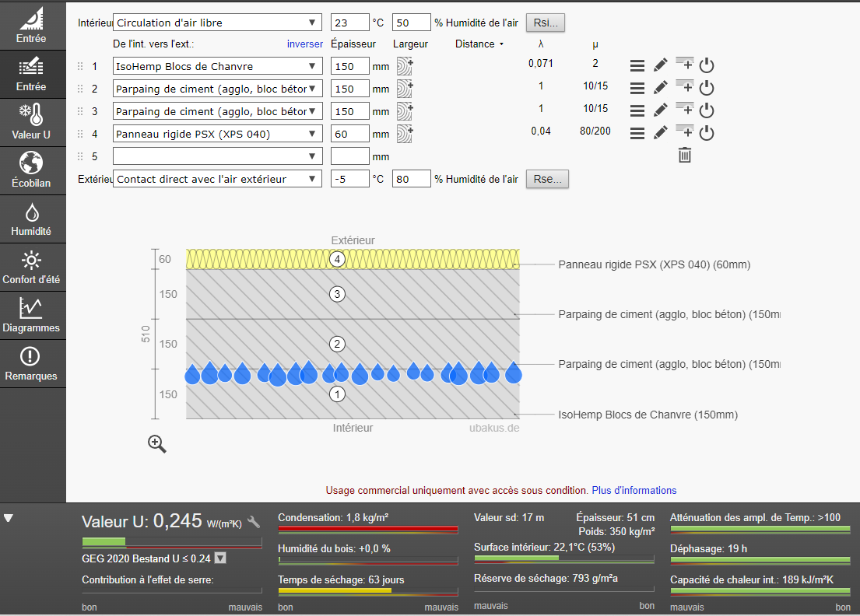860x616 pixels.
Task: Delete empty layer row 5 with trash icon
Action: (684, 155)
